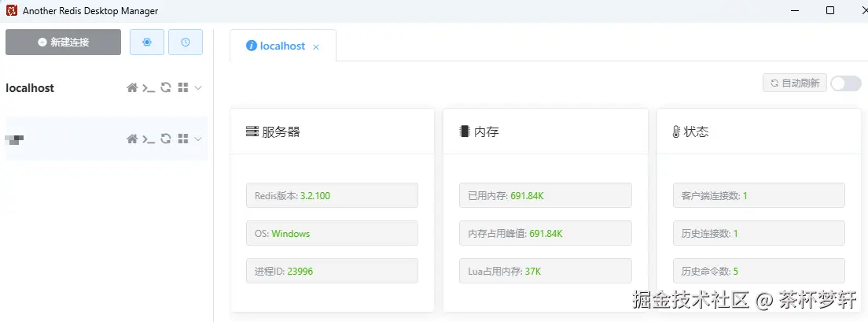Open command log via the clock icon button
Screen dimensions: 868x322
(x=186, y=43)
